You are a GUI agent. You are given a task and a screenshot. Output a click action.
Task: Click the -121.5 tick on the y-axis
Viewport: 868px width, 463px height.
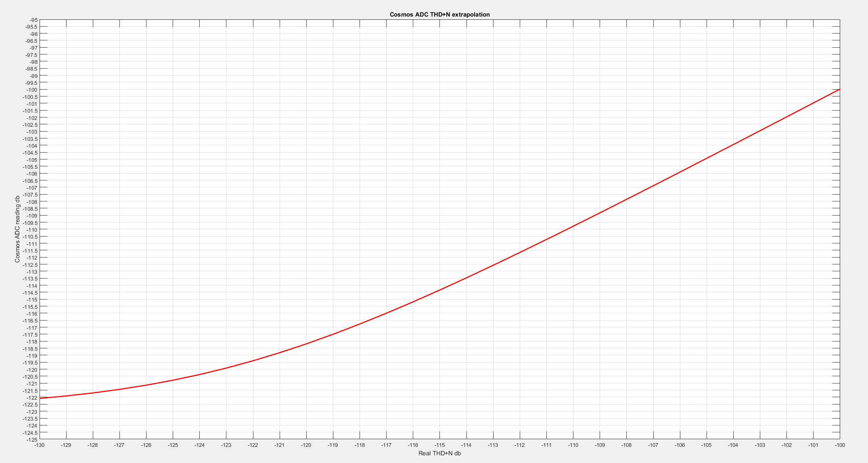pyautogui.click(x=31, y=391)
